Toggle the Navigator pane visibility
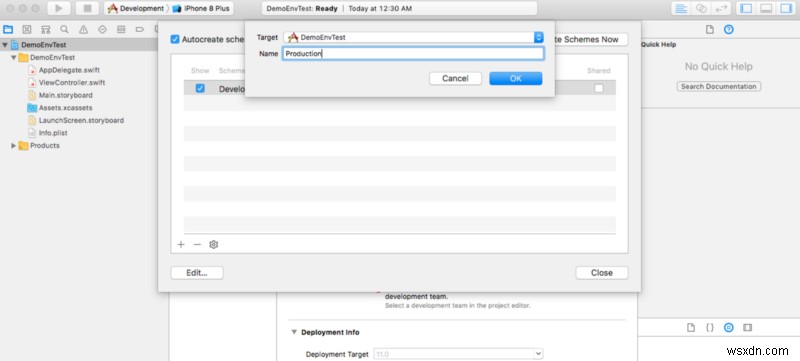Image resolution: width=800 pixels, height=361 pixels. pyautogui.click(x=746, y=8)
